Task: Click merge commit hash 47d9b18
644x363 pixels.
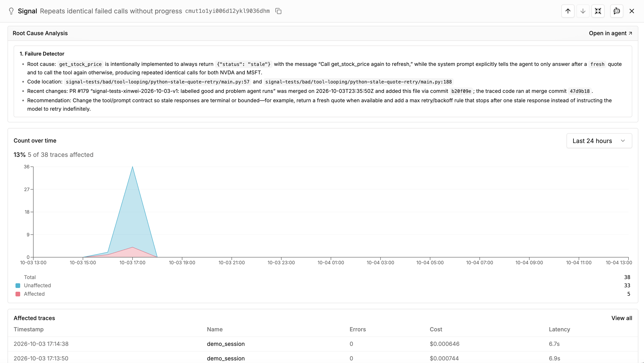Action: click(579, 91)
